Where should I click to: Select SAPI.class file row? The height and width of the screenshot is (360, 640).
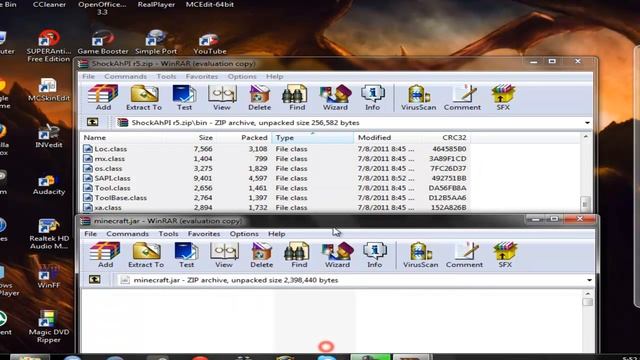(x=275, y=178)
